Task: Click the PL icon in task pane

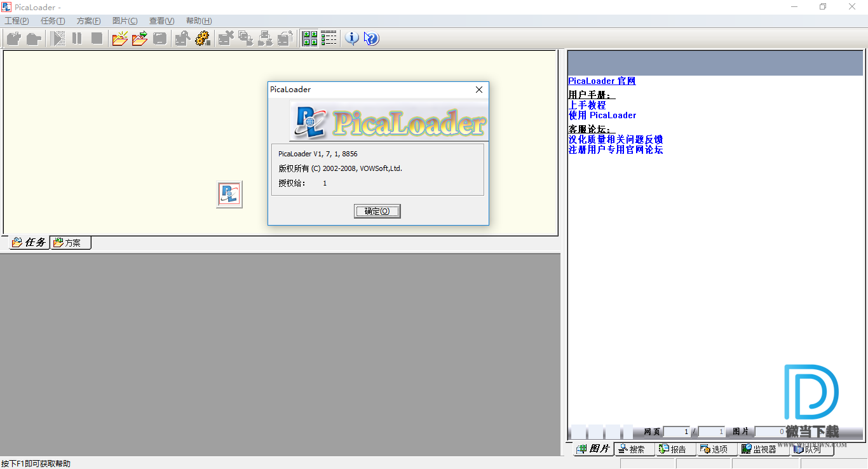Action: (x=229, y=194)
